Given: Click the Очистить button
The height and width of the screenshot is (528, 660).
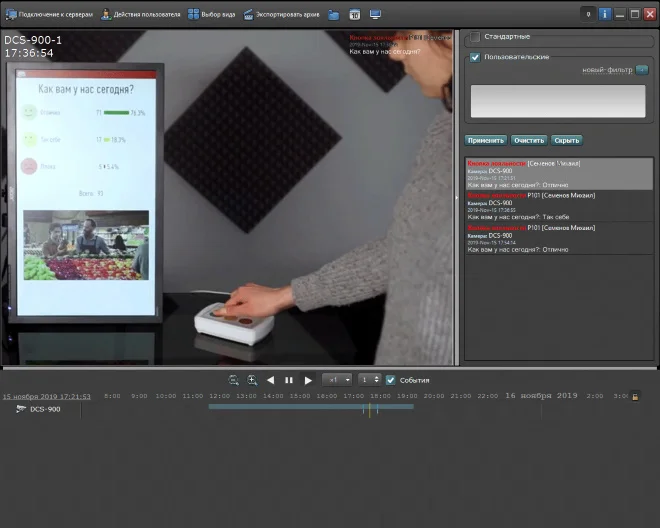Looking at the screenshot, I should 529,141.
